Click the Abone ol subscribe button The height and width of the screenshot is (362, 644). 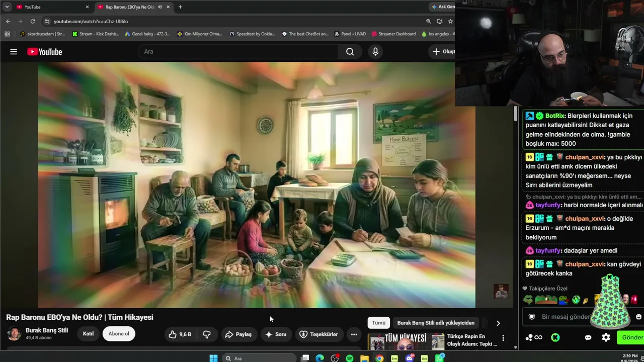(x=119, y=334)
